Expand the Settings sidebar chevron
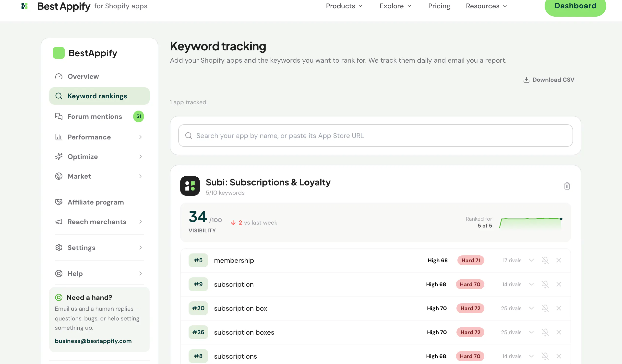This screenshot has height=364, width=622. pyautogui.click(x=141, y=248)
